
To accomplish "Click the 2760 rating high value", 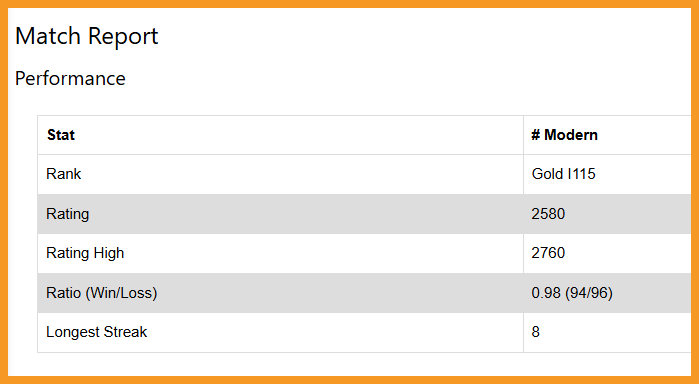I will 548,253.
